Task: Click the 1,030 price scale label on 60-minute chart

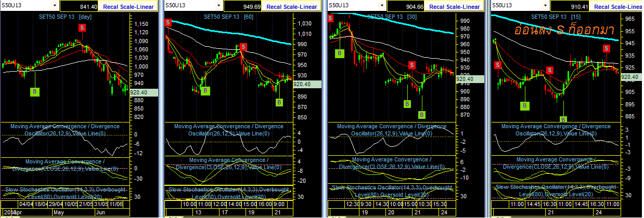Action: pos(305,23)
